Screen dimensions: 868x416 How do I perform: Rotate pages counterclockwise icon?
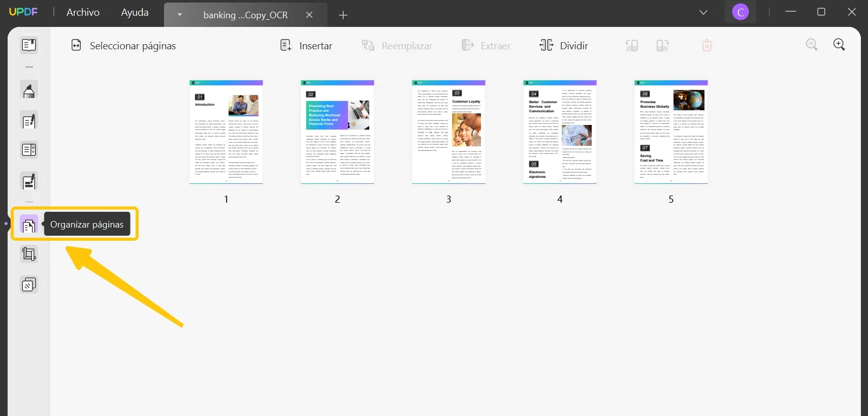(x=632, y=46)
